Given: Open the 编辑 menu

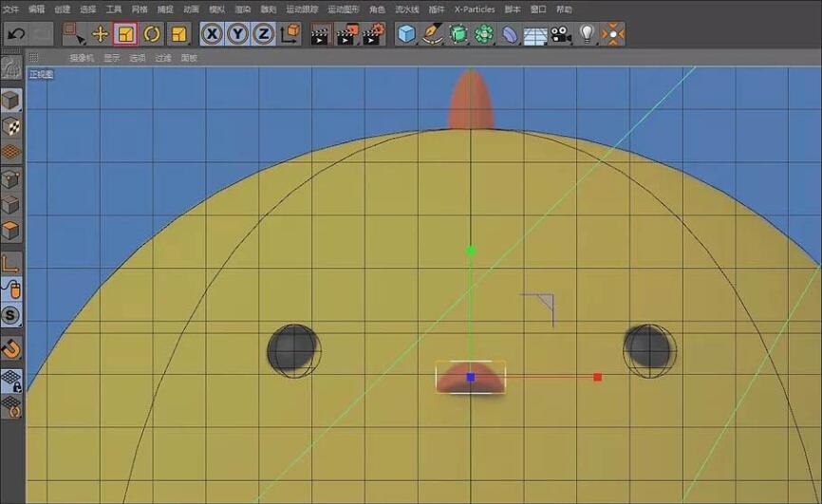Looking at the screenshot, I should 36,9.
